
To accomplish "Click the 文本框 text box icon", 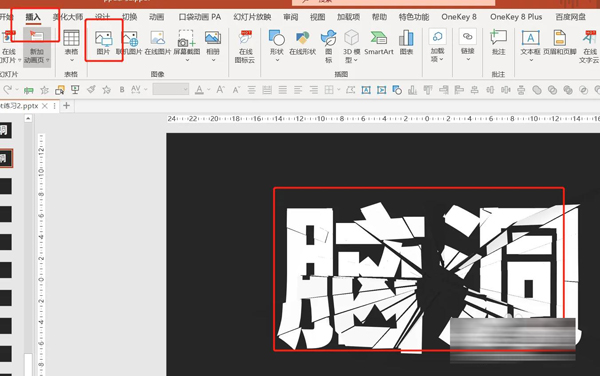I will [530, 38].
